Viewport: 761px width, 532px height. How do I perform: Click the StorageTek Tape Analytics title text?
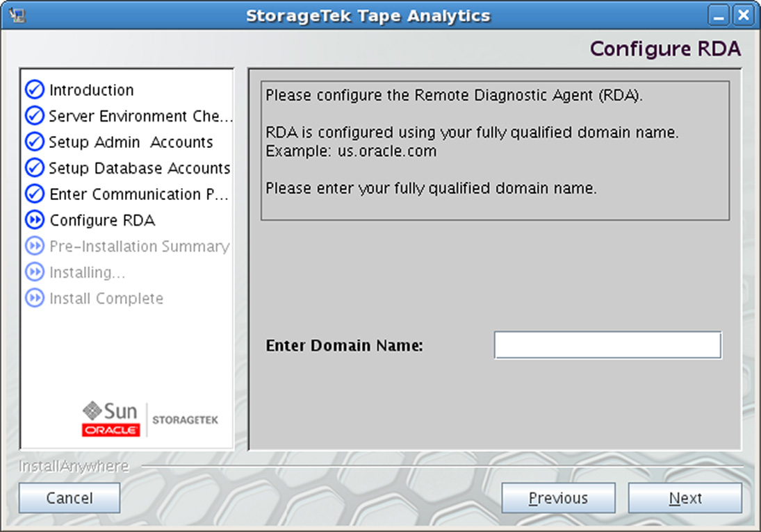click(x=368, y=16)
